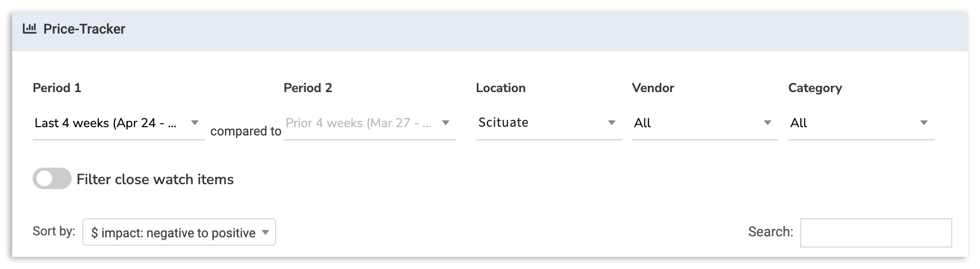This screenshot has width=980, height=269.
Task: Click the arrow on Period 1 selector
Action: 195,123
